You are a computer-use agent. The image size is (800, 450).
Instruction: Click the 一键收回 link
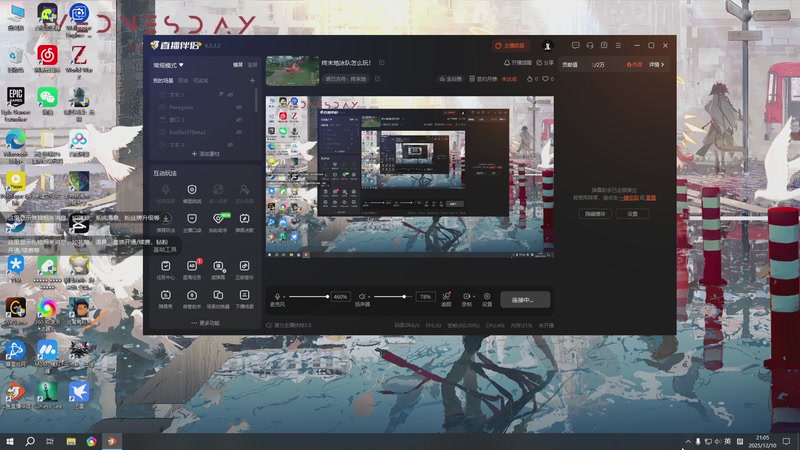(x=629, y=197)
